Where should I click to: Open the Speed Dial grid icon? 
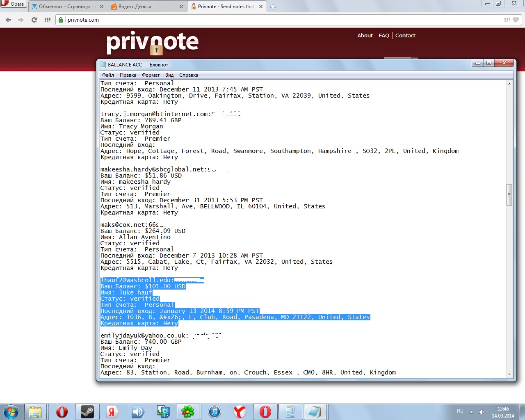coord(47,20)
